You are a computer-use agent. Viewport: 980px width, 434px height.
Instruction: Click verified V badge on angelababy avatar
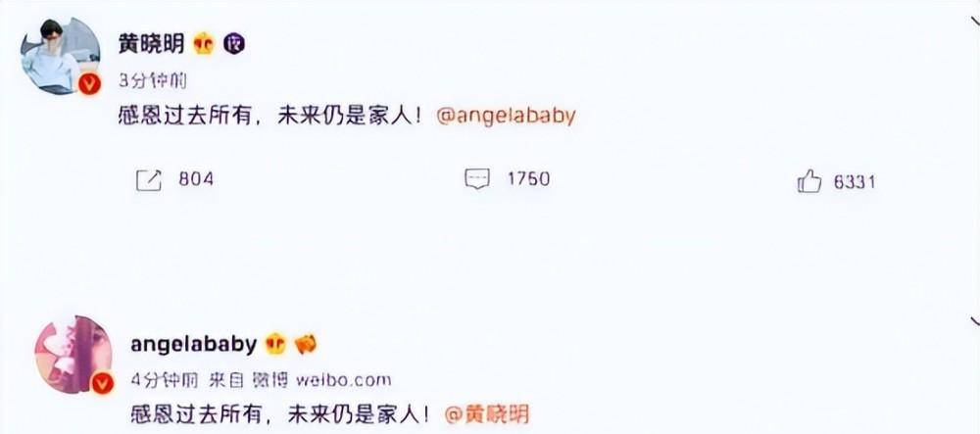click(x=103, y=383)
